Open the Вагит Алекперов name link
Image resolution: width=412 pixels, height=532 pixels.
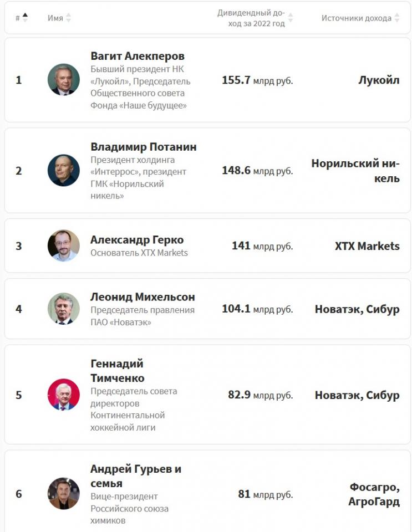pos(138,56)
